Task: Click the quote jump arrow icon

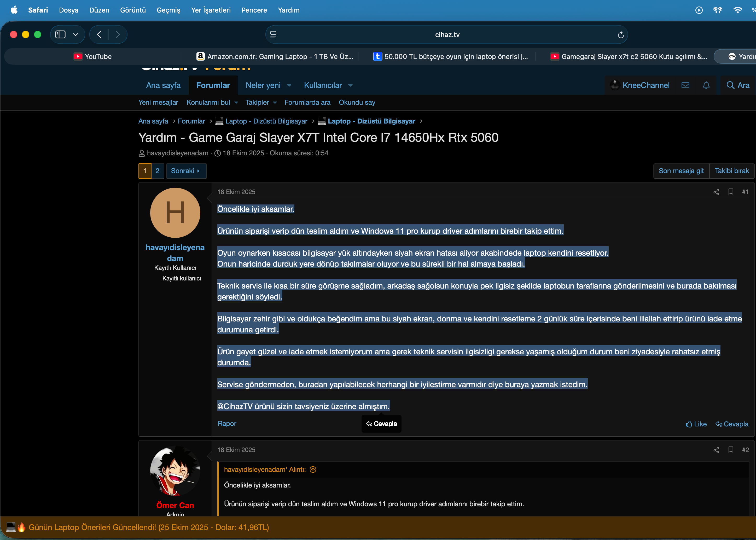Action: [x=313, y=469]
